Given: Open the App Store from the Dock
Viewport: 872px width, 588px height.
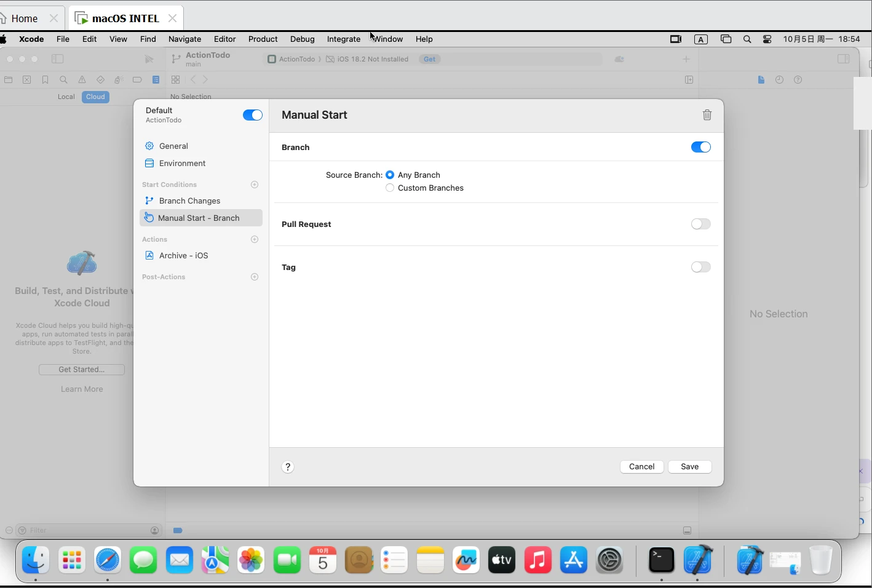Looking at the screenshot, I should (x=574, y=560).
